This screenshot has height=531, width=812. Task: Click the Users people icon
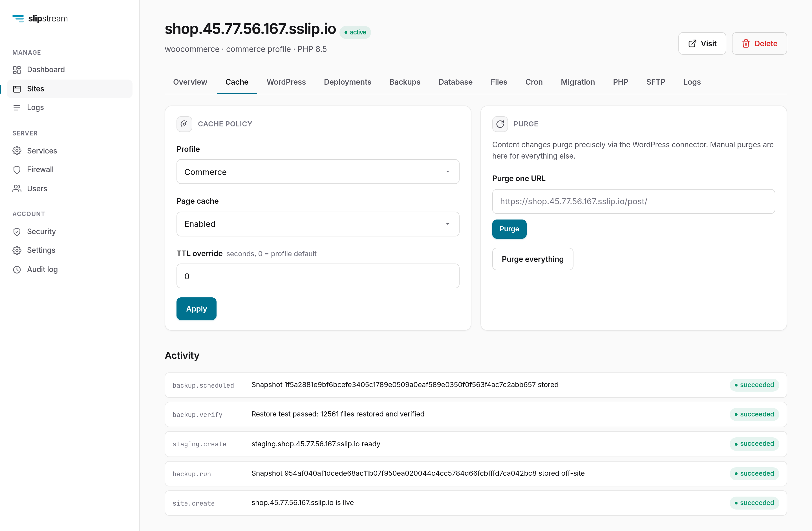[x=17, y=188]
